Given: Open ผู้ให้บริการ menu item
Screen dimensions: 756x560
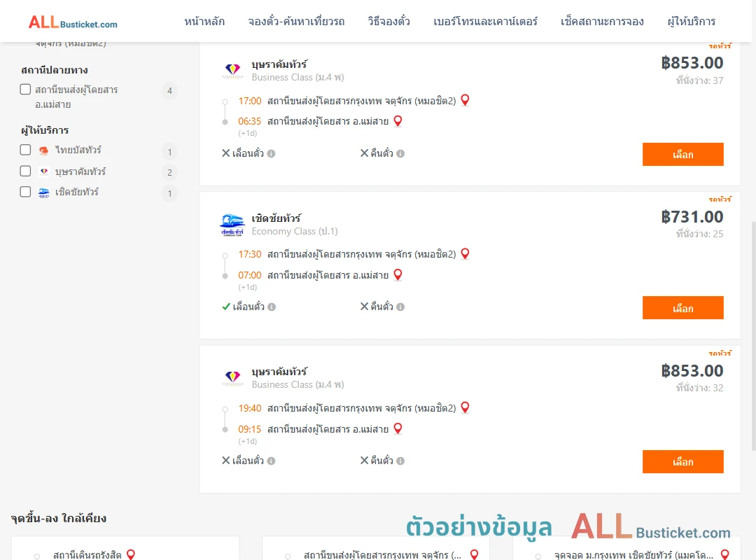Looking at the screenshot, I should pyautogui.click(x=691, y=21).
